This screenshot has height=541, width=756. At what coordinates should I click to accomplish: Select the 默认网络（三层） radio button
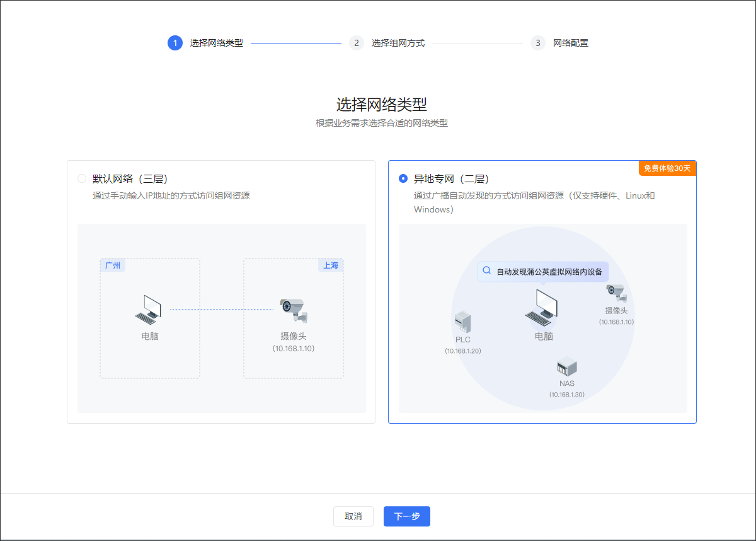click(x=82, y=178)
